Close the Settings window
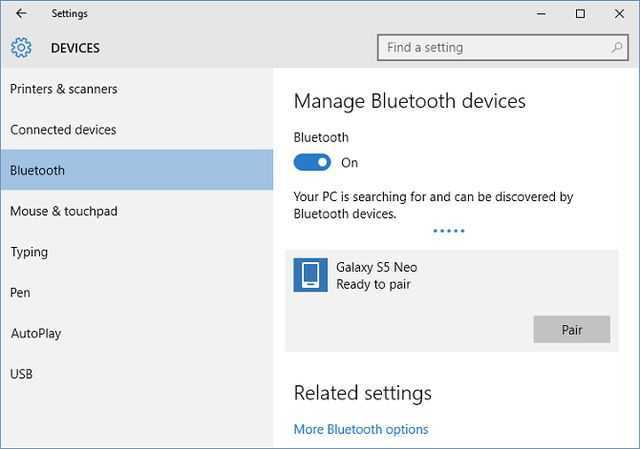640x449 pixels. click(x=619, y=14)
